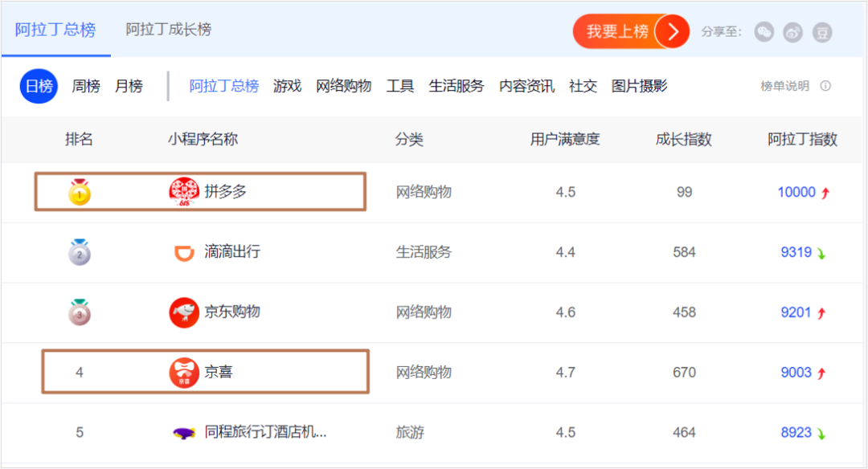868x469 pixels.
Task: Share via the Weibo icon
Action: [x=792, y=33]
